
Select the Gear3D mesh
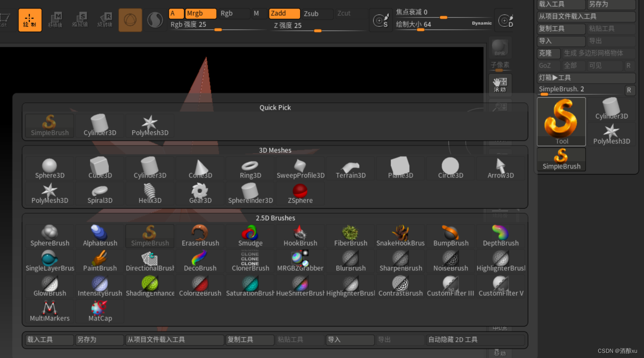click(x=200, y=194)
